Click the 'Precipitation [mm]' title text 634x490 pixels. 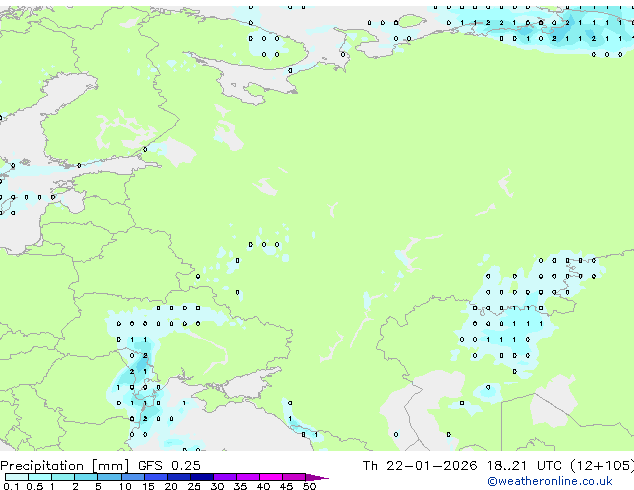click(x=65, y=466)
